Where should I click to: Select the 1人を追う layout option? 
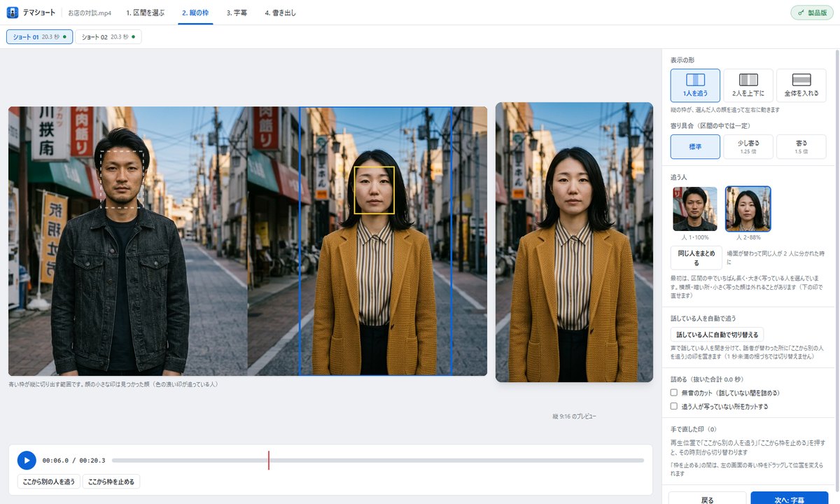pyautogui.click(x=695, y=85)
